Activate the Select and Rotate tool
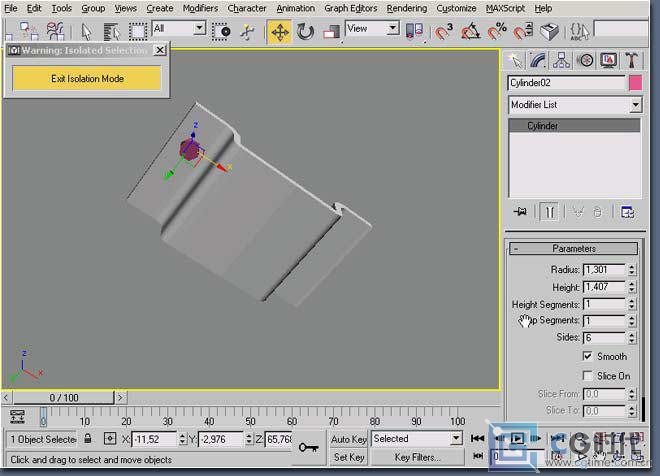 pyautogui.click(x=305, y=32)
